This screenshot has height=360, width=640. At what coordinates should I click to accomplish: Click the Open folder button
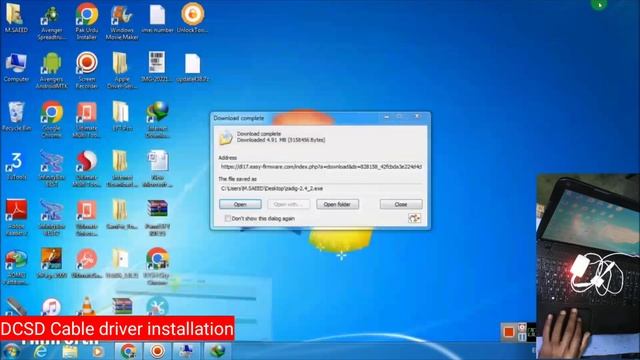(x=337, y=204)
